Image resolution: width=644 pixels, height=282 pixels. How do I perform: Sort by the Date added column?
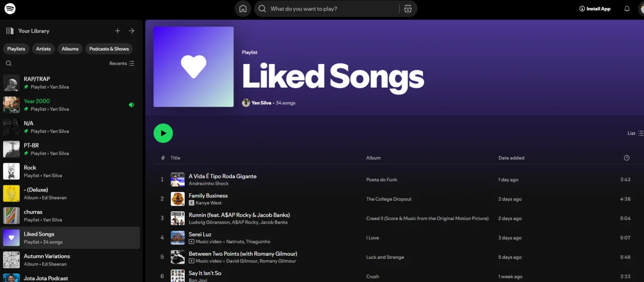click(x=511, y=158)
